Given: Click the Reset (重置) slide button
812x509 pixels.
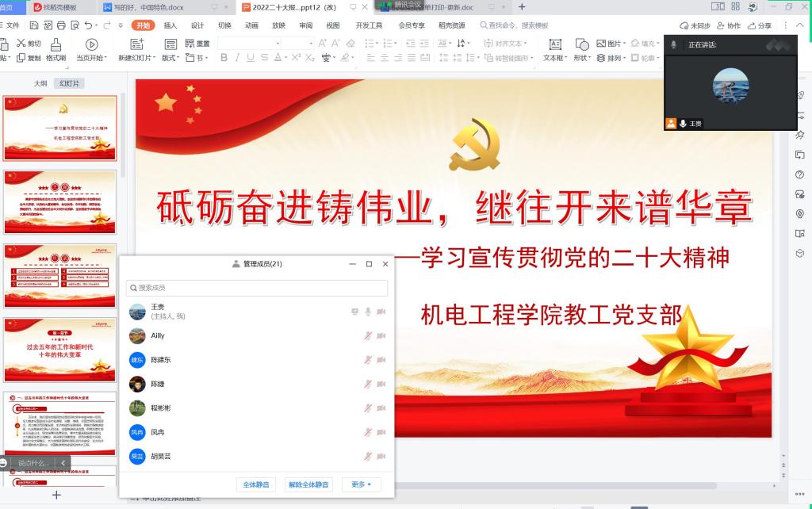Looking at the screenshot, I should tap(197, 44).
